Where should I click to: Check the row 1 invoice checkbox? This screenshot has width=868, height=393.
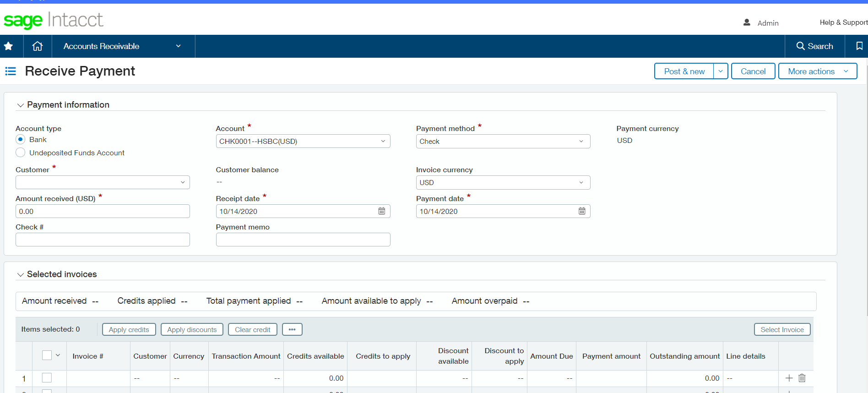click(x=47, y=378)
